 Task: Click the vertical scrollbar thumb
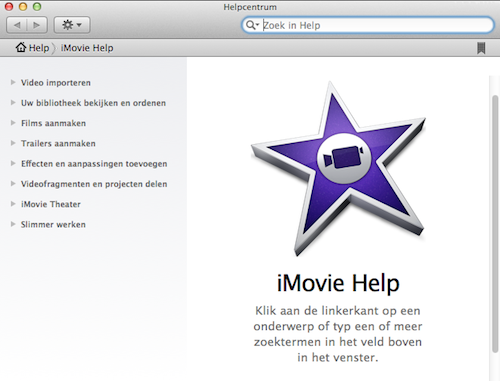[x=495, y=223]
